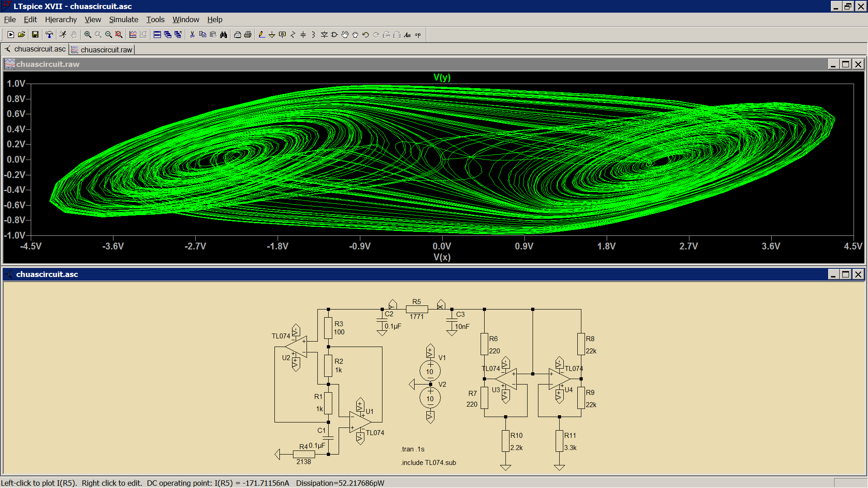Open the Edit menu
This screenshot has height=488, width=868.
pos(30,19)
